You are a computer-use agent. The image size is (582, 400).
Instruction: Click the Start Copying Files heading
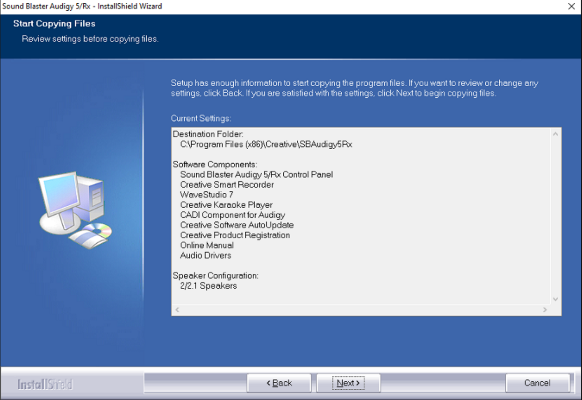[54, 24]
